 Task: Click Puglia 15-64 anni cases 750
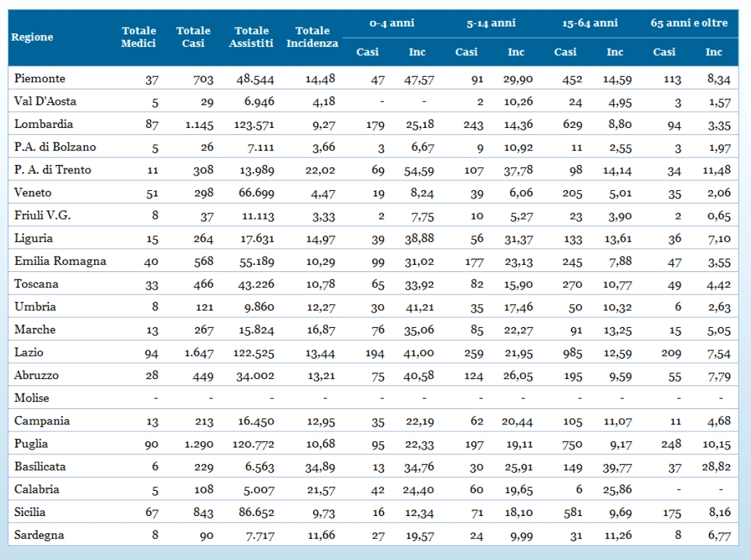(573, 445)
